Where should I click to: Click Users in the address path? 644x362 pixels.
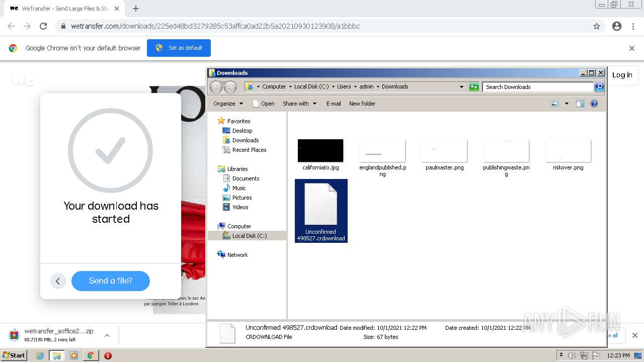click(x=344, y=86)
